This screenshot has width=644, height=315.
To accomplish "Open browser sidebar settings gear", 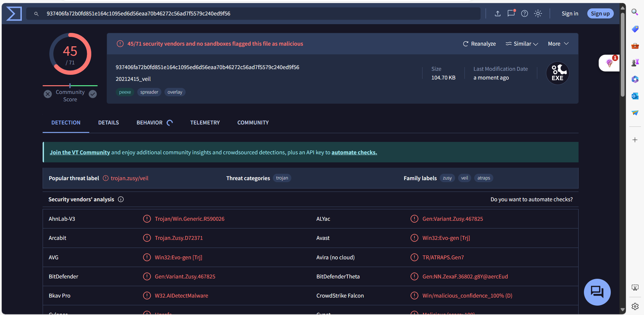I will (x=635, y=306).
